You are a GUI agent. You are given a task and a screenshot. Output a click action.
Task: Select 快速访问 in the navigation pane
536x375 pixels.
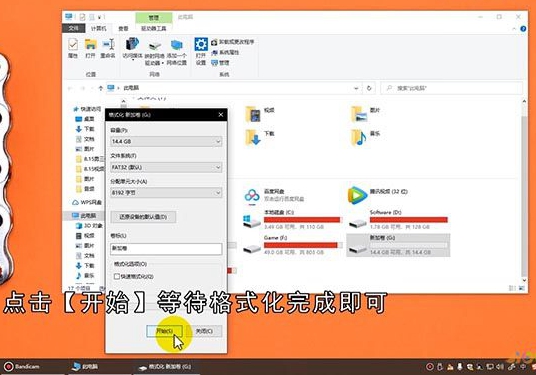pos(87,109)
